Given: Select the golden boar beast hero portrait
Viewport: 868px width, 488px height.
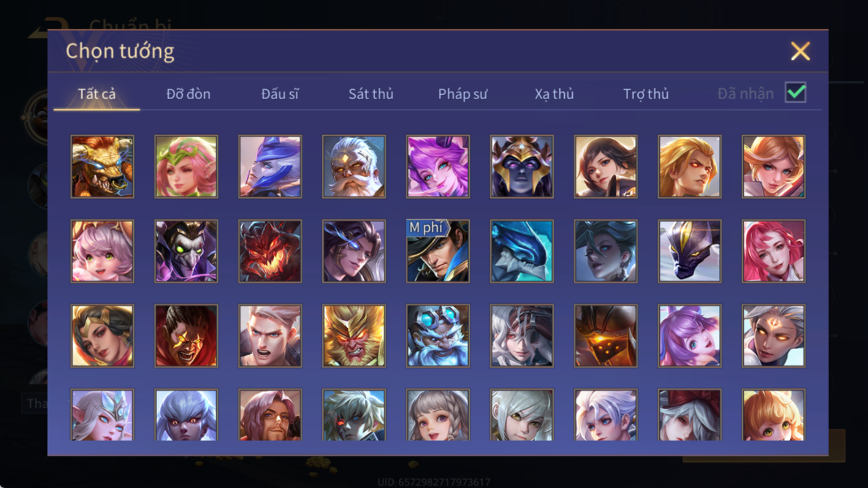Looking at the screenshot, I should tap(102, 167).
